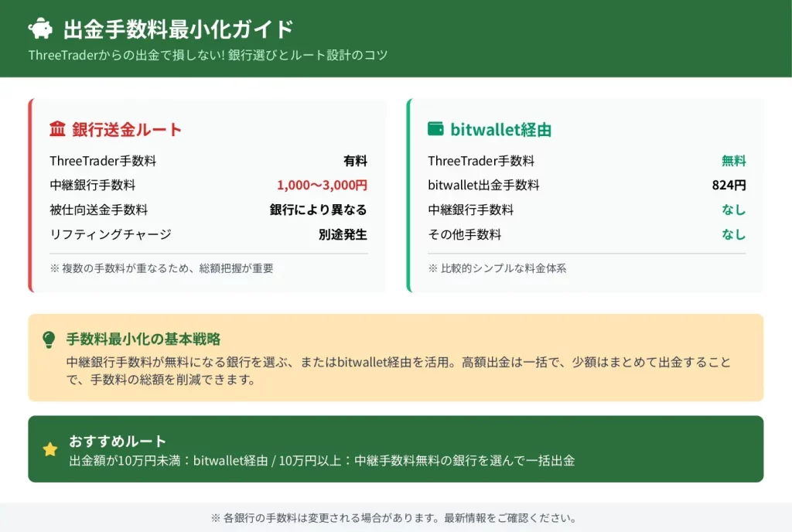792x532 pixels.
Task: Click the 有料 value for ThreeTrader手数料
Action: coord(355,161)
